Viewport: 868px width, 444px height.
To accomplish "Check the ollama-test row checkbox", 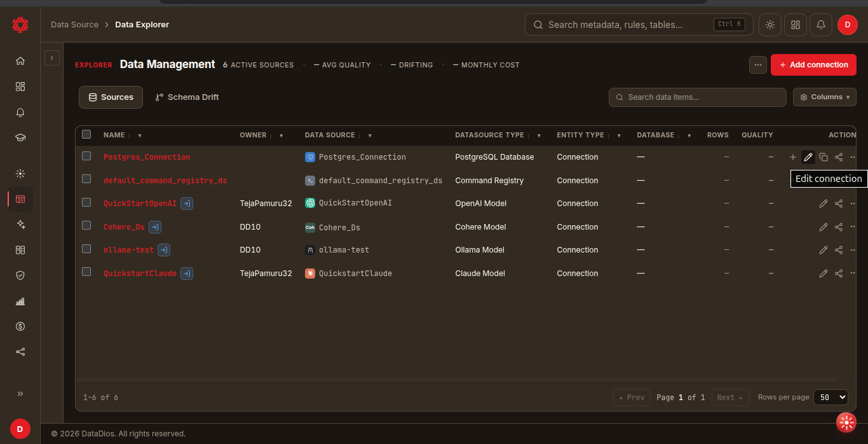I will coord(86,249).
